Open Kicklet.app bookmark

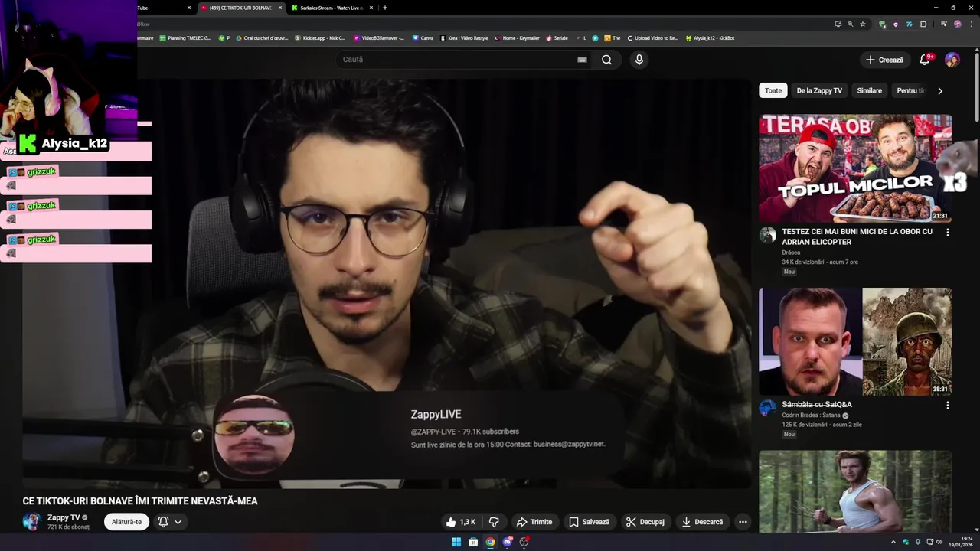[320, 38]
